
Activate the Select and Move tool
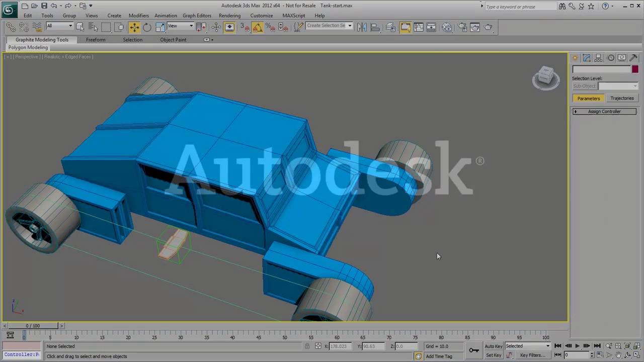pyautogui.click(x=134, y=27)
